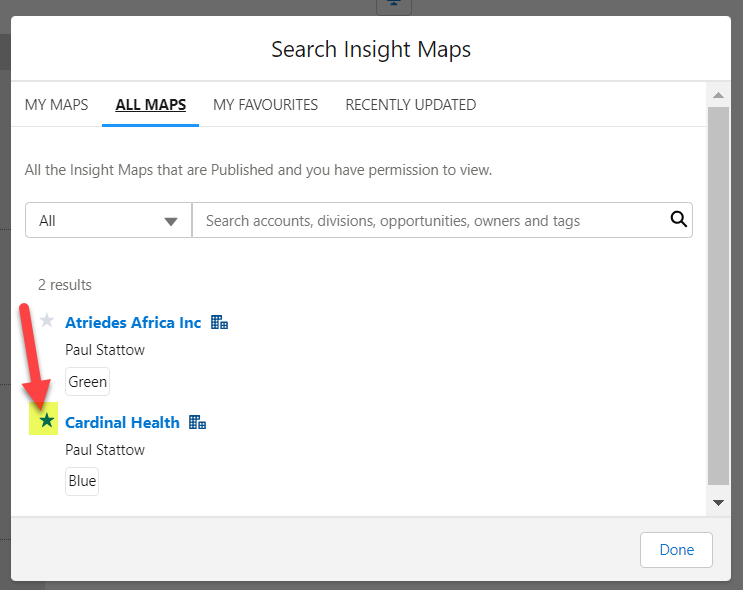743x590 pixels.
Task: Toggle favourite star for Atriedes Africa Inc
Action: (x=47, y=321)
